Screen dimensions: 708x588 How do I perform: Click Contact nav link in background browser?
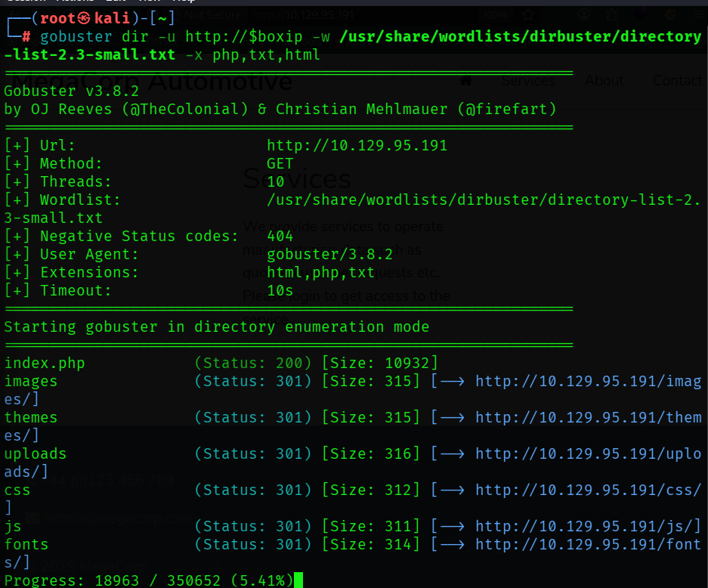(x=678, y=81)
